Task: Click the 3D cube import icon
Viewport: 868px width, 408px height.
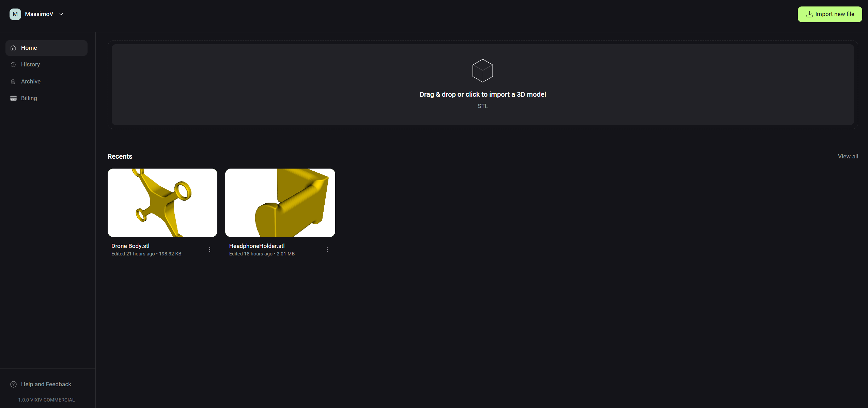Action: click(x=482, y=70)
